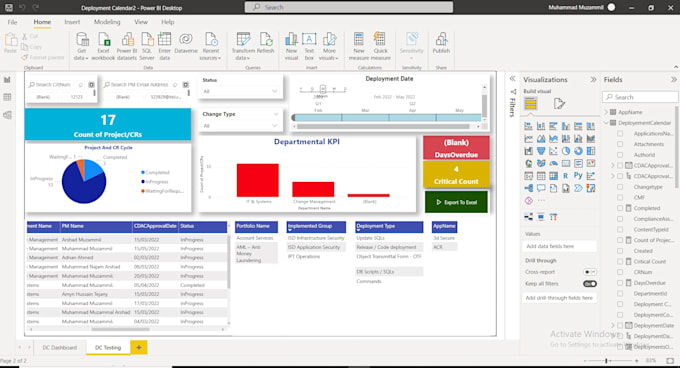Click the IT & Systems red bar

pos(258,180)
